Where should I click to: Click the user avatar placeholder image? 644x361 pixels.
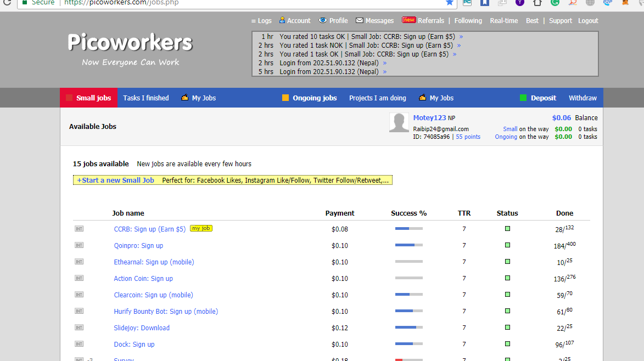399,123
